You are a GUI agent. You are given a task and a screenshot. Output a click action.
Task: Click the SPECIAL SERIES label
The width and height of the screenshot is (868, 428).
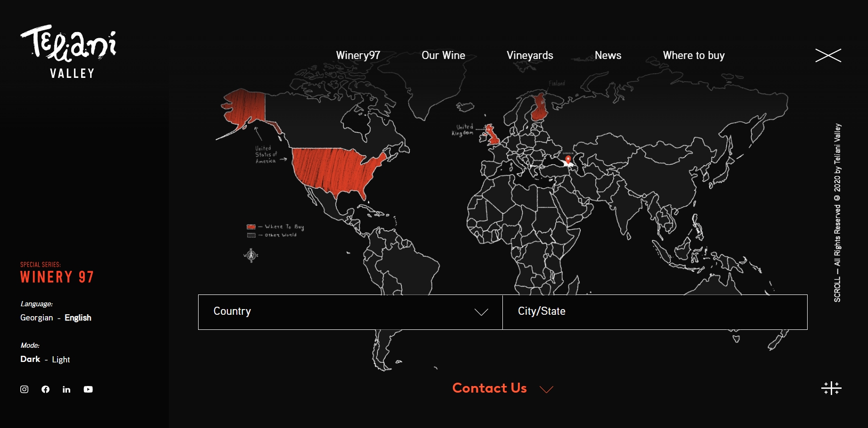[41, 265]
